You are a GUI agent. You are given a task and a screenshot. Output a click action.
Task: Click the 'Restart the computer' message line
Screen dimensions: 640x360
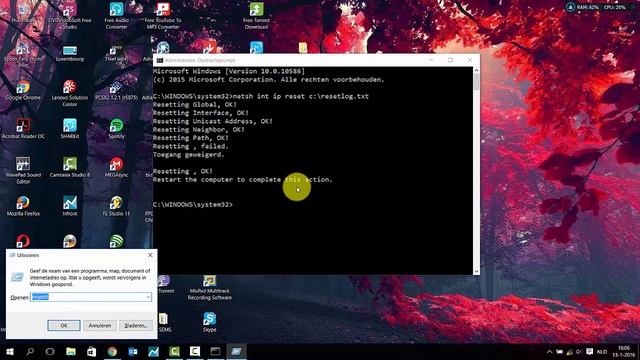click(242, 180)
